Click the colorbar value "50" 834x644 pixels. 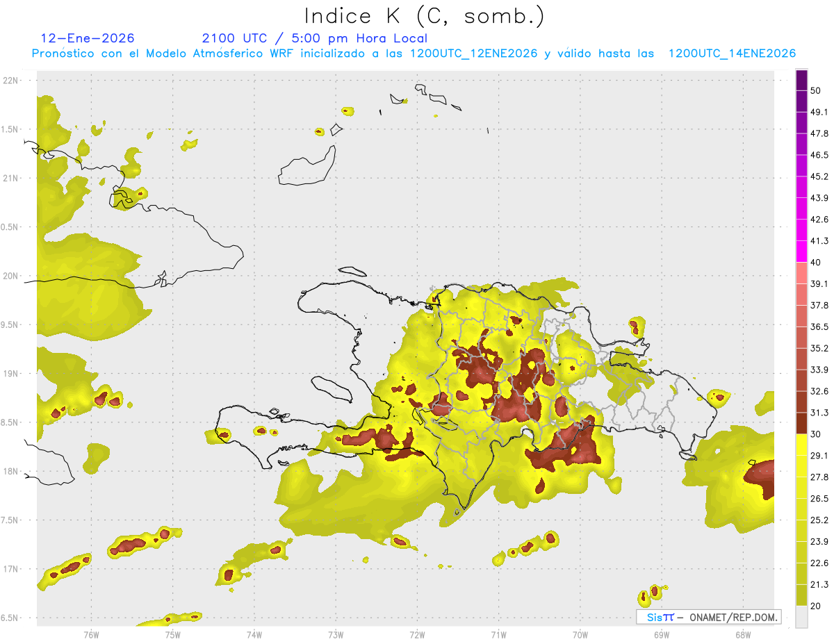(x=816, y=90)
